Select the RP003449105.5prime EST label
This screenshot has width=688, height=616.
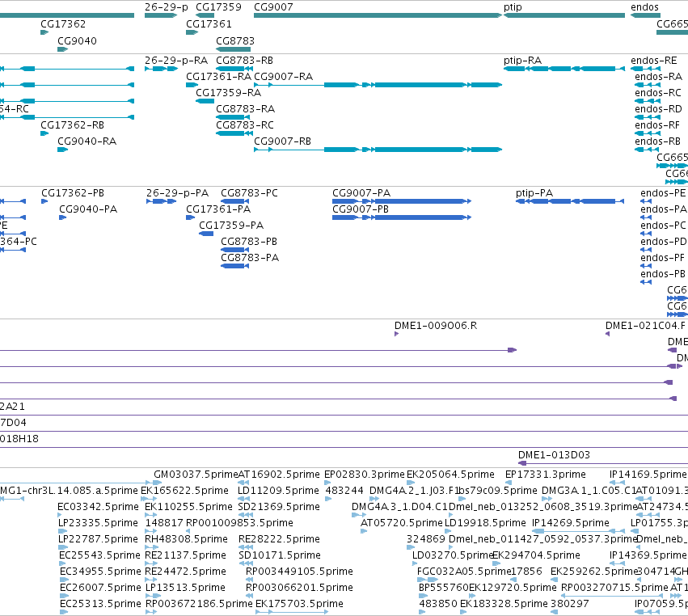[299, 572]
